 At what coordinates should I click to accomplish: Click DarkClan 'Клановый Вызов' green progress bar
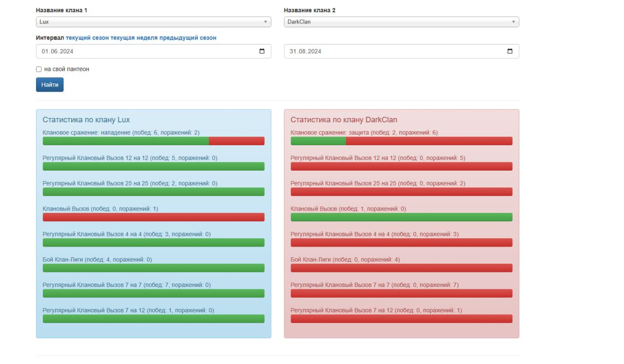coord(401,217)
